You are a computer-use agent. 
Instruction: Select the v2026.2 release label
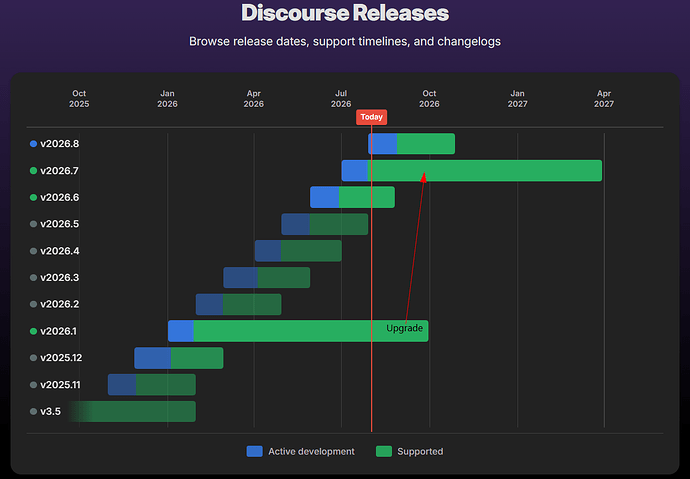pyautogui.click(x=59, y=304)
